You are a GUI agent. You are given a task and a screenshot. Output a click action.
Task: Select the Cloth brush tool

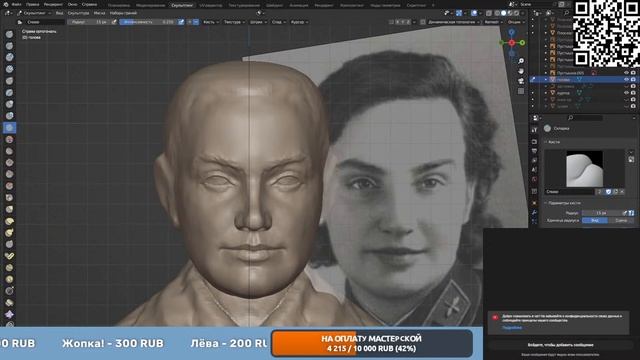(9, 314)
